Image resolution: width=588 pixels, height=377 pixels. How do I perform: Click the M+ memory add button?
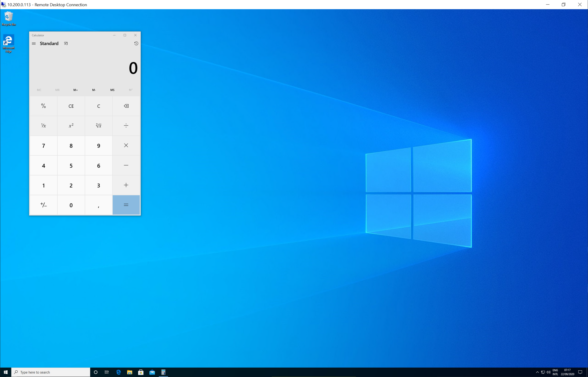click(75, 90)
